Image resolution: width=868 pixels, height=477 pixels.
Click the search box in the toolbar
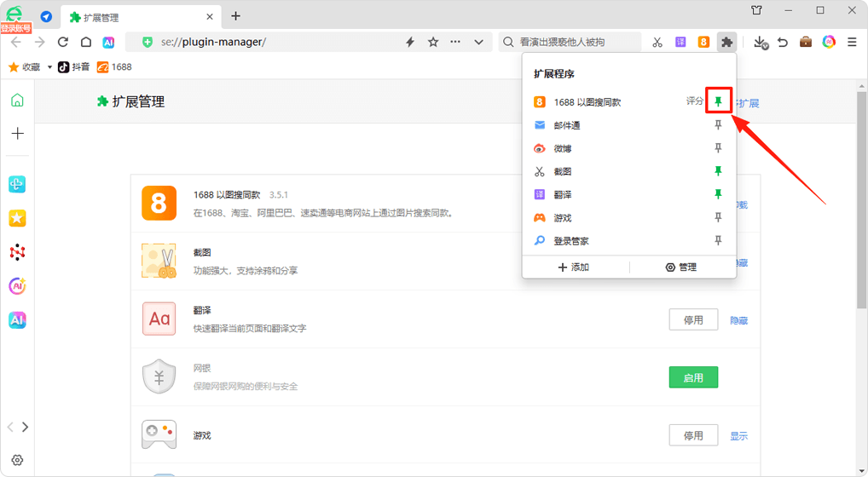pos(567,42)
